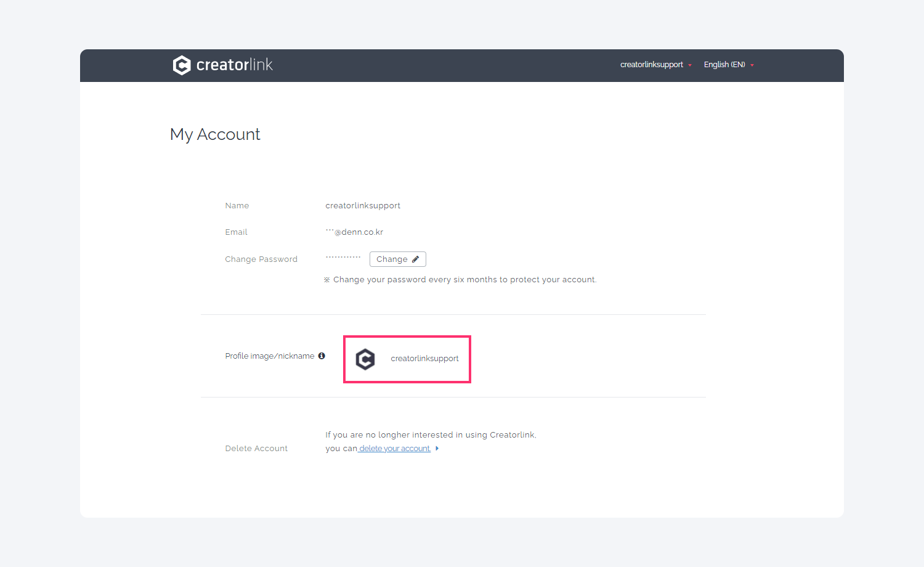Click the Change Password label
Image resolution: width=924 pixels, height=567 pixels.
pos(261,259)
